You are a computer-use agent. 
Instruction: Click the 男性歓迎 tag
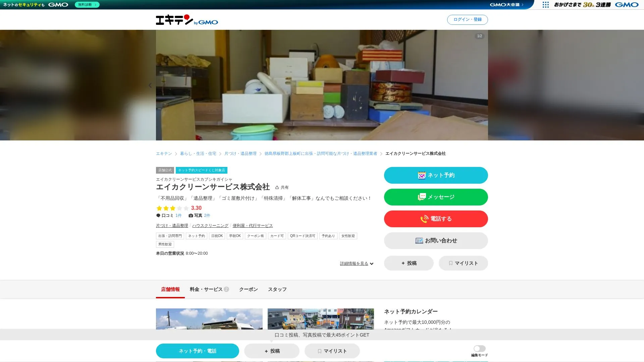[165, 244]
